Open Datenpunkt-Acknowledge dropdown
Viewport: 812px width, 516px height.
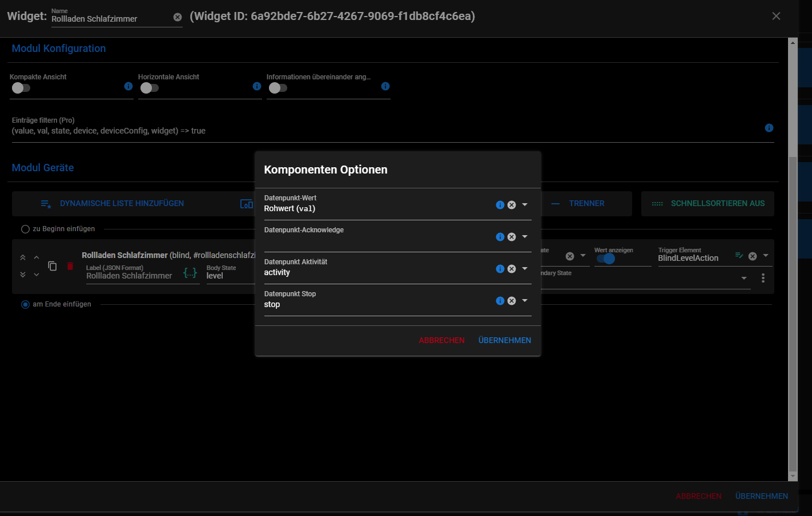[x=525, y=237]
